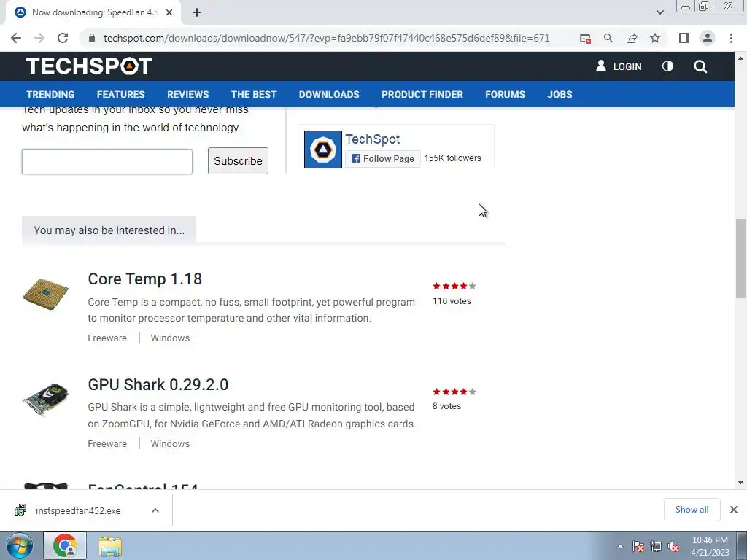747x560 pixels.
Task: Click the blocked pop-up icon in address bar
Action: pos(585,38)
